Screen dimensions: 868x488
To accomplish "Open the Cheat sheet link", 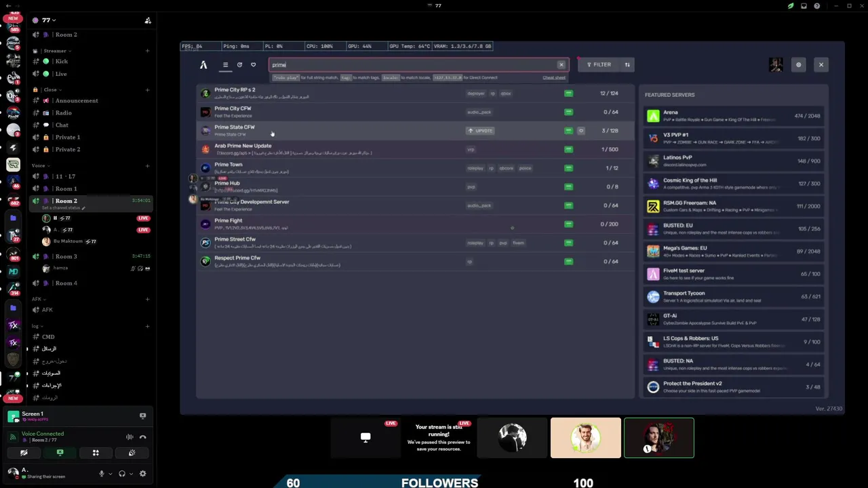I will point(554,78).
